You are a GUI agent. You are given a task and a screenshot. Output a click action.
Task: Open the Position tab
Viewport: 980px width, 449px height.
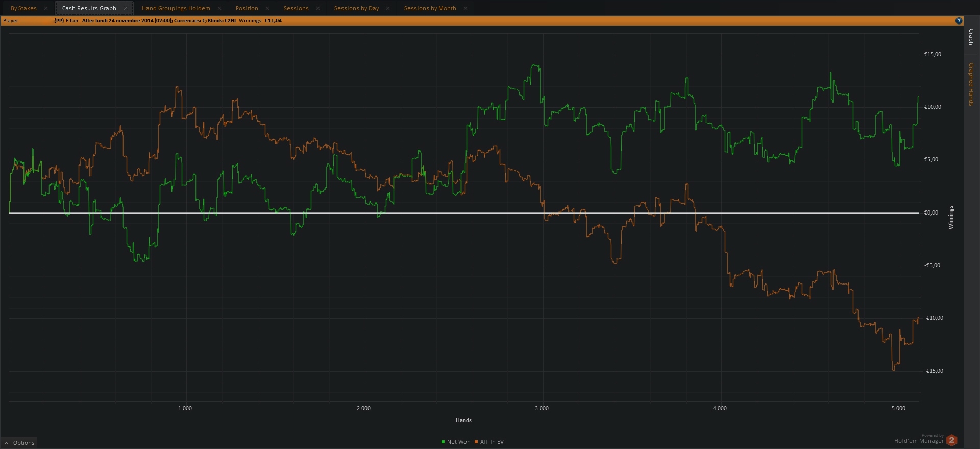[247, 8]
